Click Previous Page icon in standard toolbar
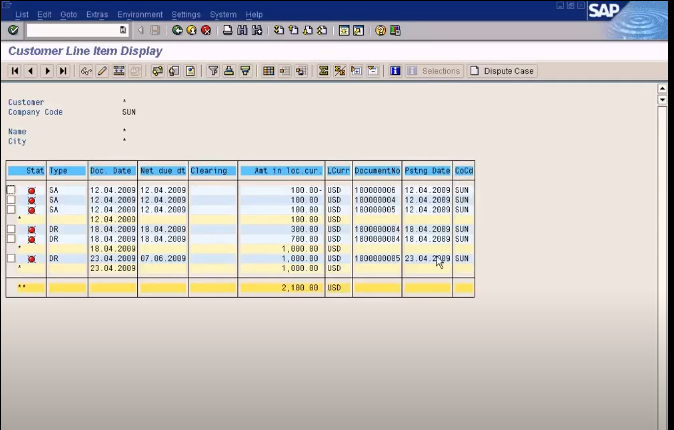 tap(294, 30)
